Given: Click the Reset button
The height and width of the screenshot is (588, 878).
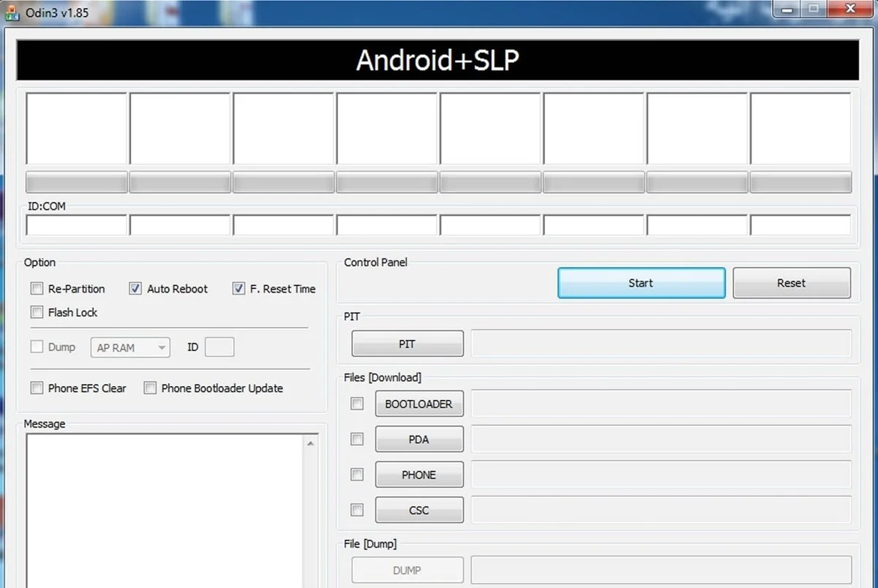Looking at the screenshot, I should click(x=792, y=283).
